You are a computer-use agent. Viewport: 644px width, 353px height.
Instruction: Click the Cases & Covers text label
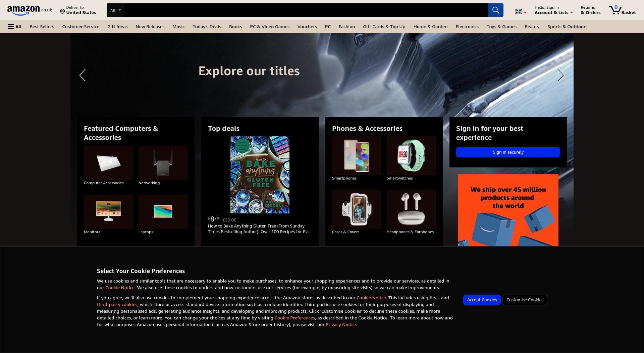[x=345, y=232]
